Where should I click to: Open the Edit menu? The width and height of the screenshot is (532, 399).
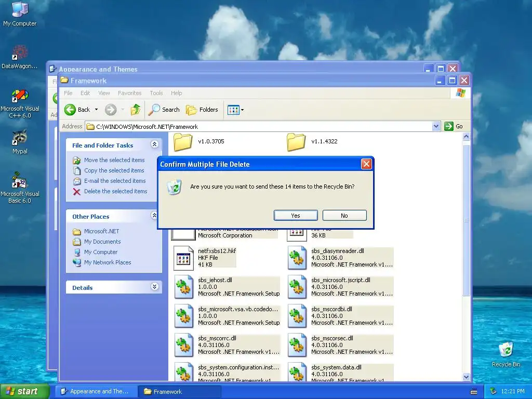85,93
